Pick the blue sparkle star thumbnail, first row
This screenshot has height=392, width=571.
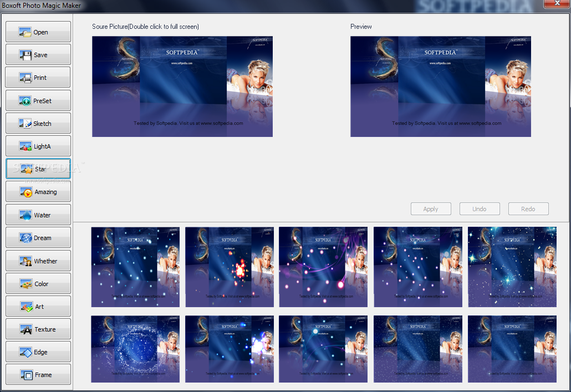point(135,267)
